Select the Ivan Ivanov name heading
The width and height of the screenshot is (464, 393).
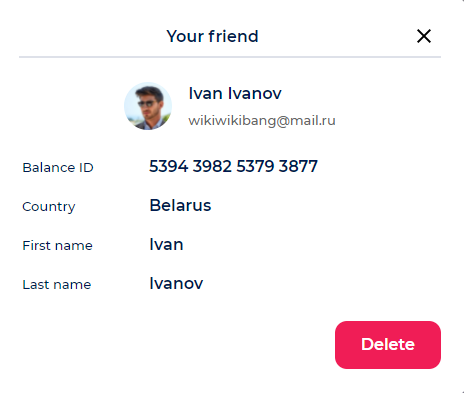pos(235,93)
